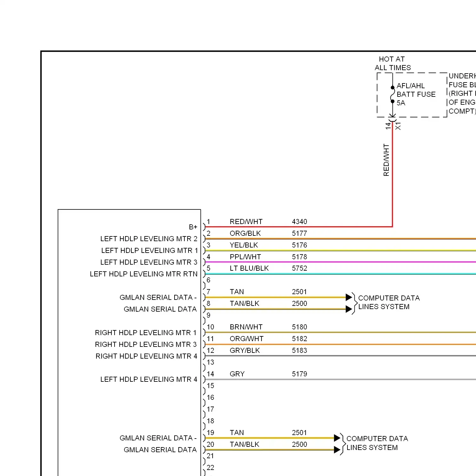476x476 pixels.
Task: Click pin number 9
Action: (208, 315)
